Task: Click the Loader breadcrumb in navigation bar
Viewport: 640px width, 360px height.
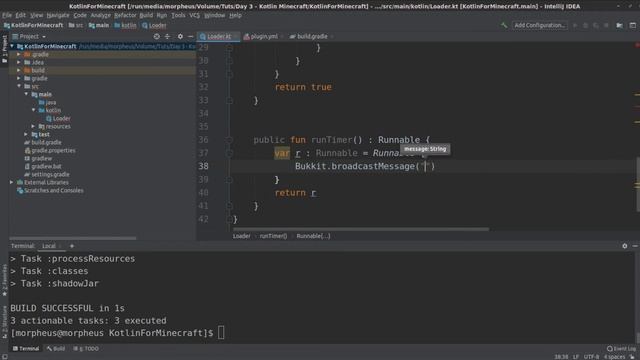Action: point(154,25)
